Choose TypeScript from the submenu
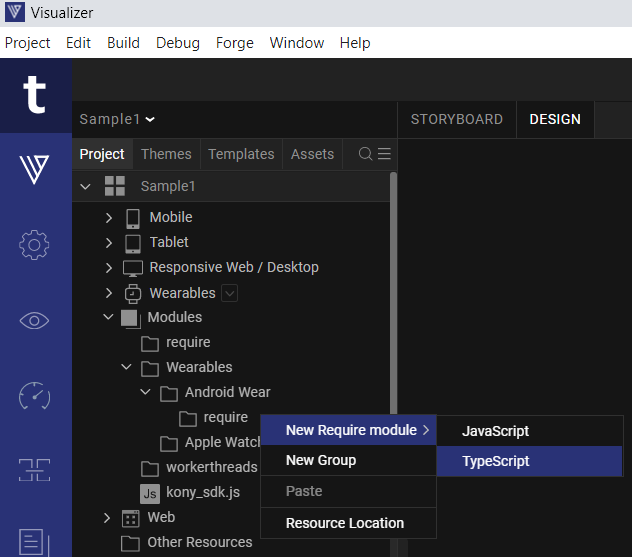The width and height of the screenshot is (632, 557). [496, 461]
